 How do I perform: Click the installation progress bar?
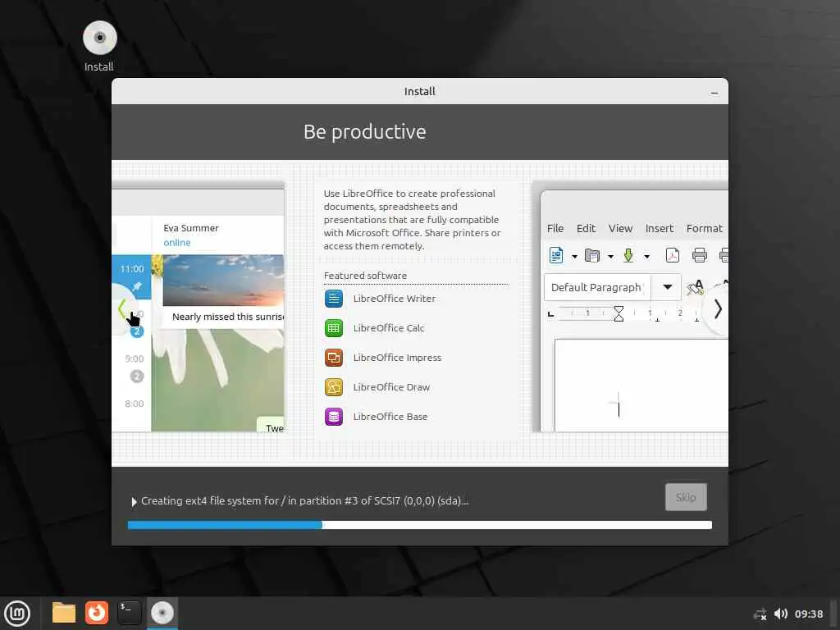click(x=420, y=525)
